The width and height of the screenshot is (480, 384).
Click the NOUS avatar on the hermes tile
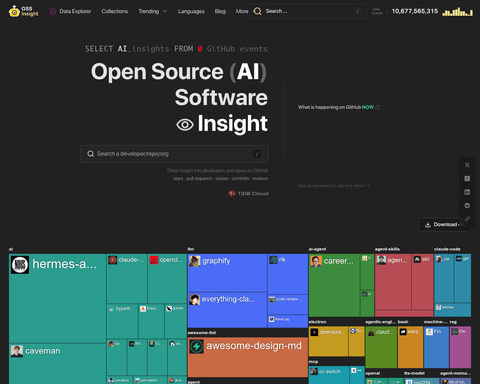click(x=20, y=265)
